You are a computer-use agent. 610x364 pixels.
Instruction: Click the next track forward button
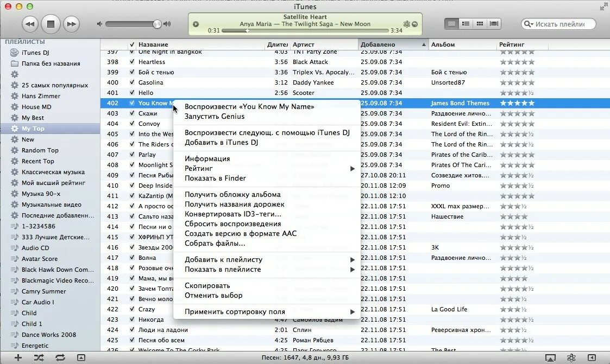(x=71, y=24)
